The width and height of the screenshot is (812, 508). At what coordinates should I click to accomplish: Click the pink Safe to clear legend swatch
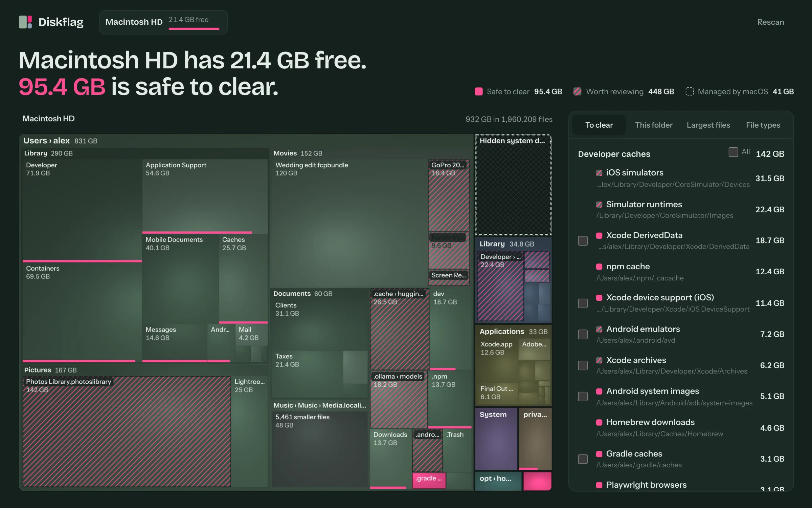point(479,91)
